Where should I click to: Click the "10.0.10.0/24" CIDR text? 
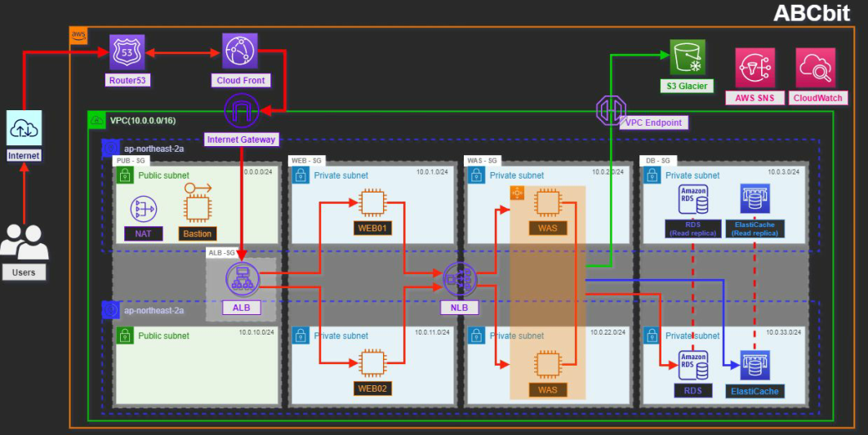[x=256, y=333]
